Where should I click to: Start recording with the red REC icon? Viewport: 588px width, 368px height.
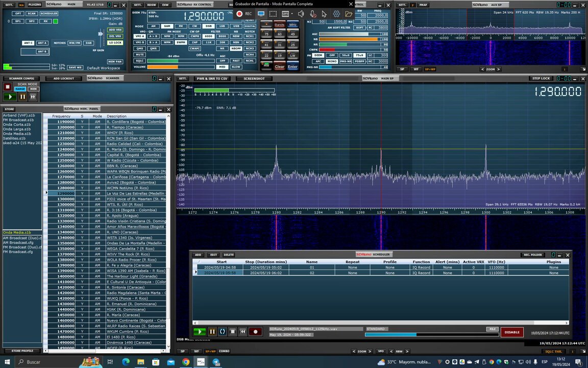coord(239,13)
